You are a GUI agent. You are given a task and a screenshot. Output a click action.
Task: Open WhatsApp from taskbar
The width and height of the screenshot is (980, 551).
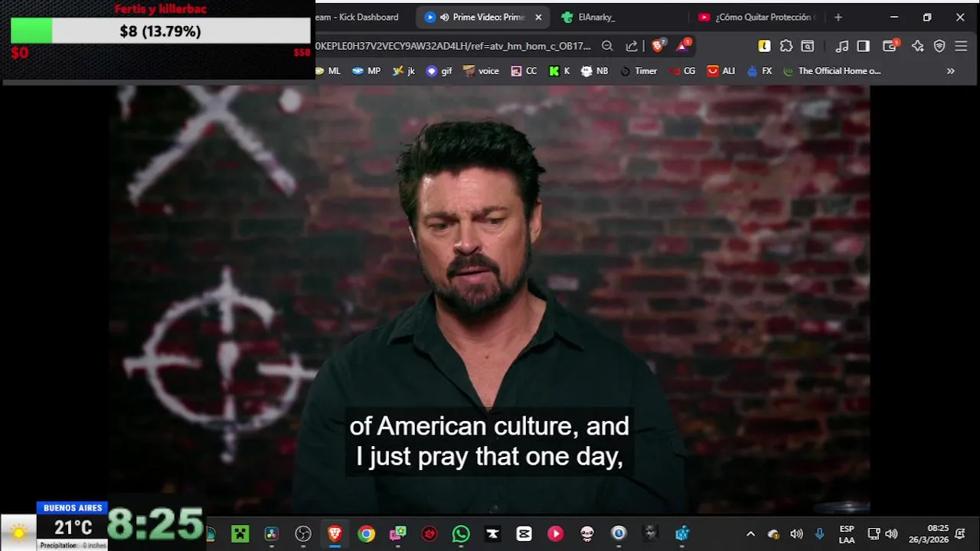click(461, 533)
